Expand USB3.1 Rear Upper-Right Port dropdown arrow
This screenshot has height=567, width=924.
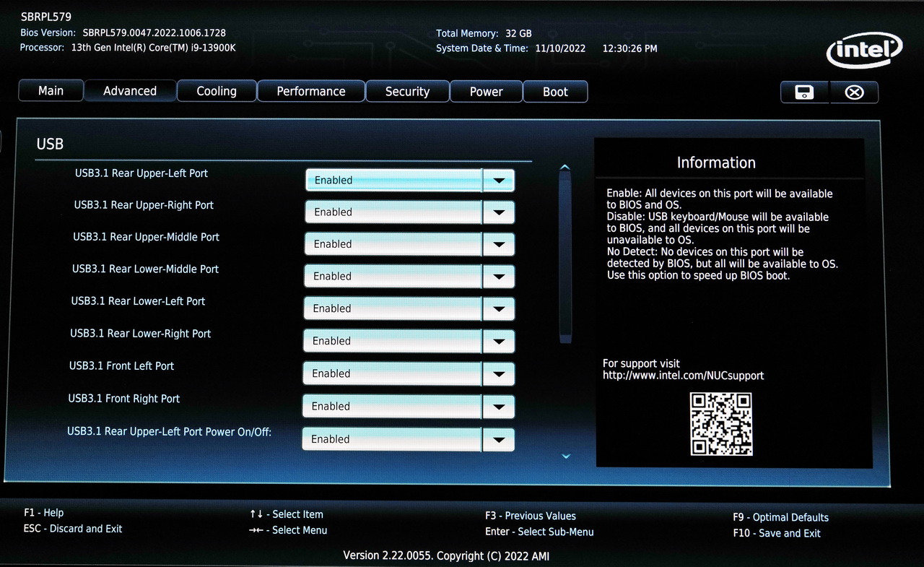[x=499, y=212]
